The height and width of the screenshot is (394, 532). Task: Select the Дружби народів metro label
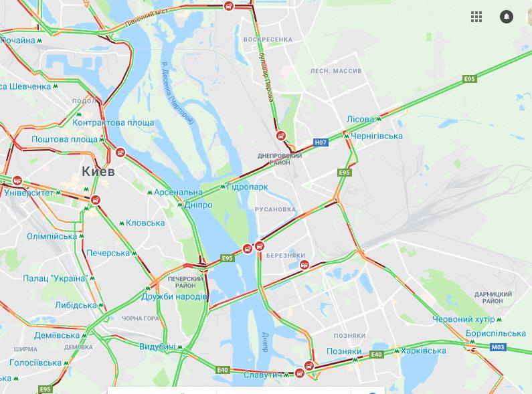pyautogui.click(x=174, y=297)
